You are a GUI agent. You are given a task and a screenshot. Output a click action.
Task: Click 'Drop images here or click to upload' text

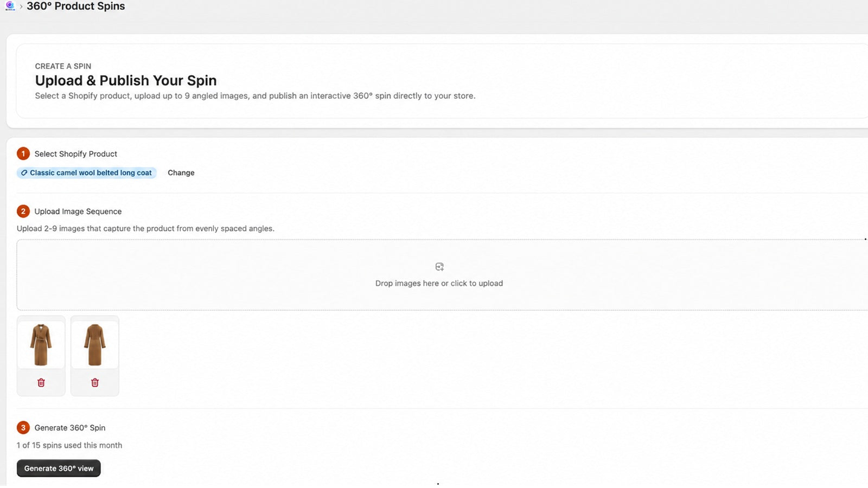(439, 284)
